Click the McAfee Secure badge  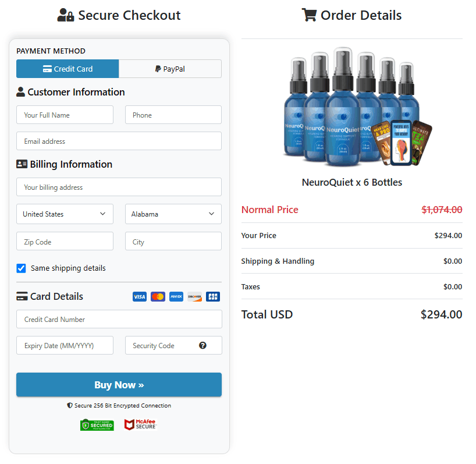(140, 424)
